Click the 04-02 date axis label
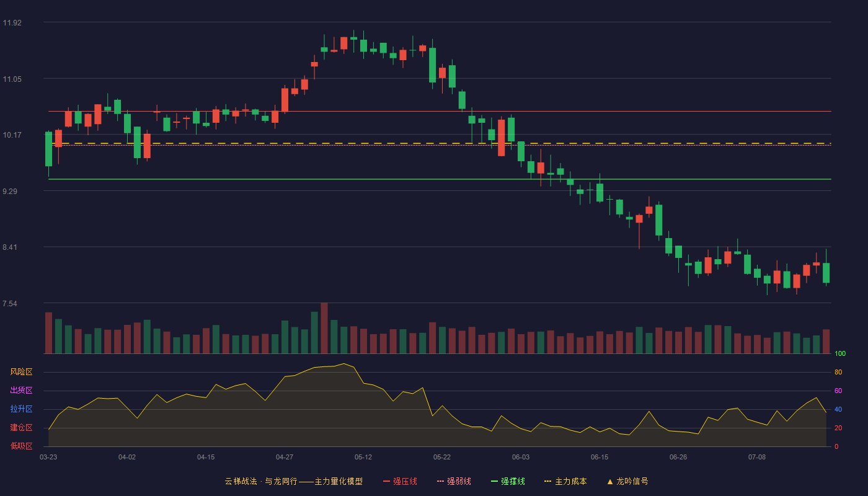The height and width of the screenshot is (496, 868). coord(127,457)
